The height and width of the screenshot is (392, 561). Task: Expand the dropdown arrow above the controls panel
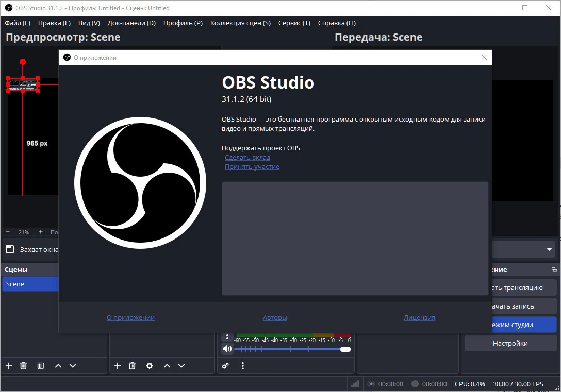549,249
